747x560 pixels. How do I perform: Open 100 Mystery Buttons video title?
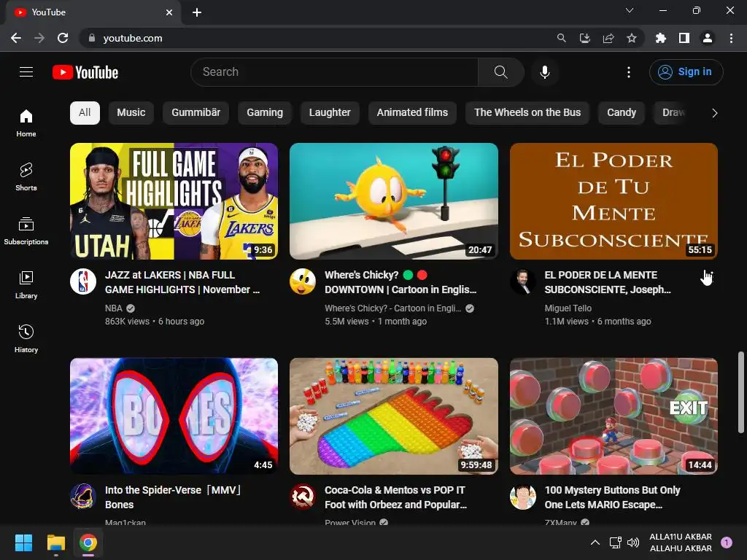click(612, 497)
